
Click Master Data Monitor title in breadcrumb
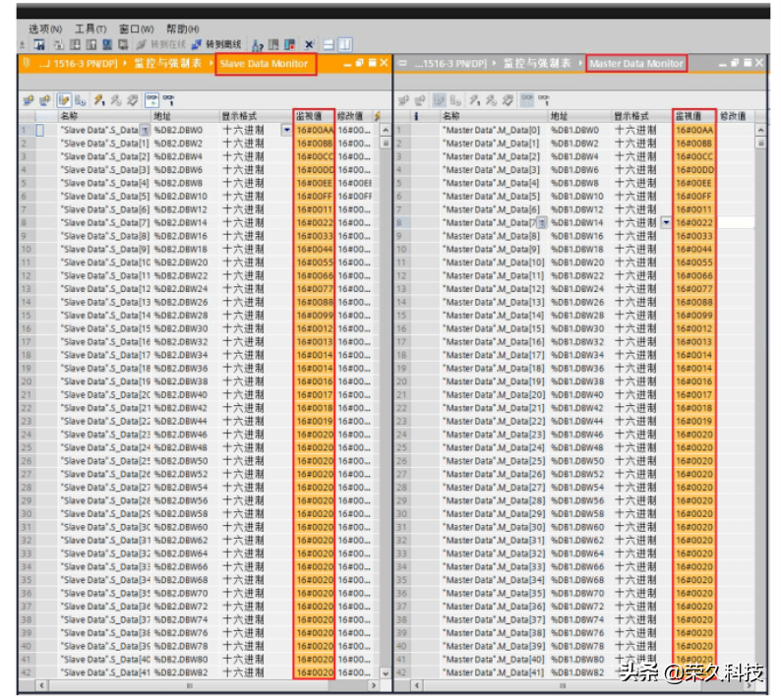(635, 64)
